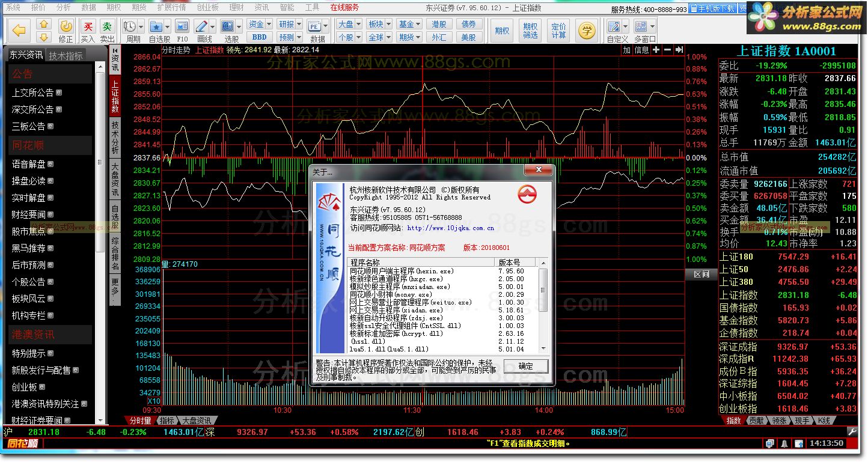This screenshot has width=868, height=462.
Task: Click the 美股 toolbar button
Action: point(469,37)
